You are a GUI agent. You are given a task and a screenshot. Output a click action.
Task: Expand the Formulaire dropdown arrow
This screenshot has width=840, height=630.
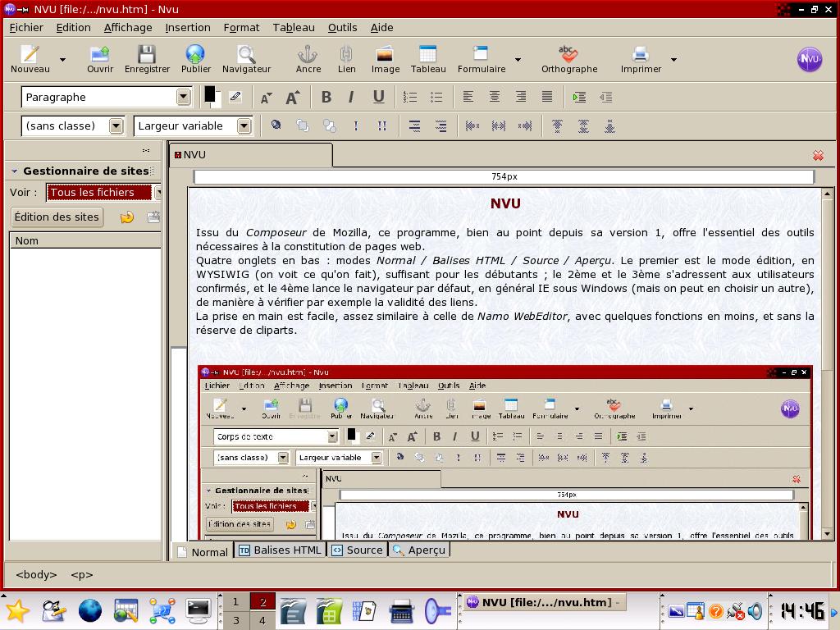(518, 59)
